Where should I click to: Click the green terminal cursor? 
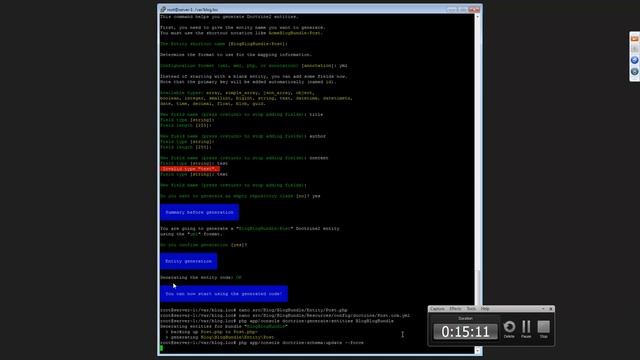point(162,348)
